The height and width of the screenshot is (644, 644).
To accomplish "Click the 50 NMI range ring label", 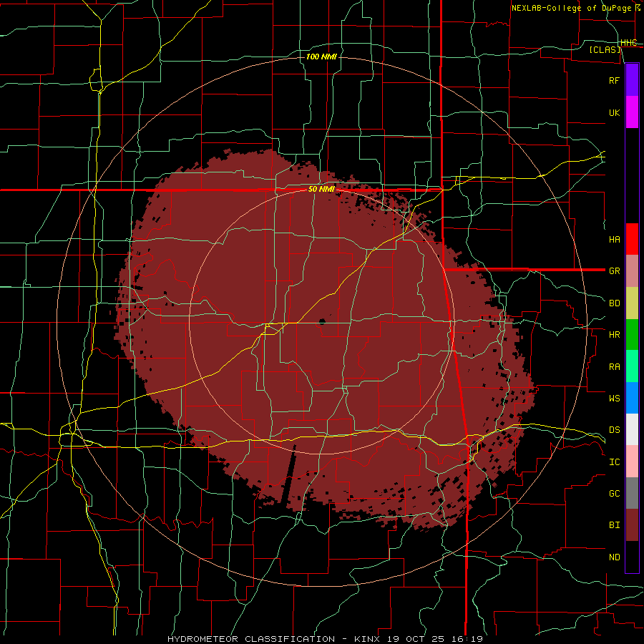I will [x=321, y=190].
